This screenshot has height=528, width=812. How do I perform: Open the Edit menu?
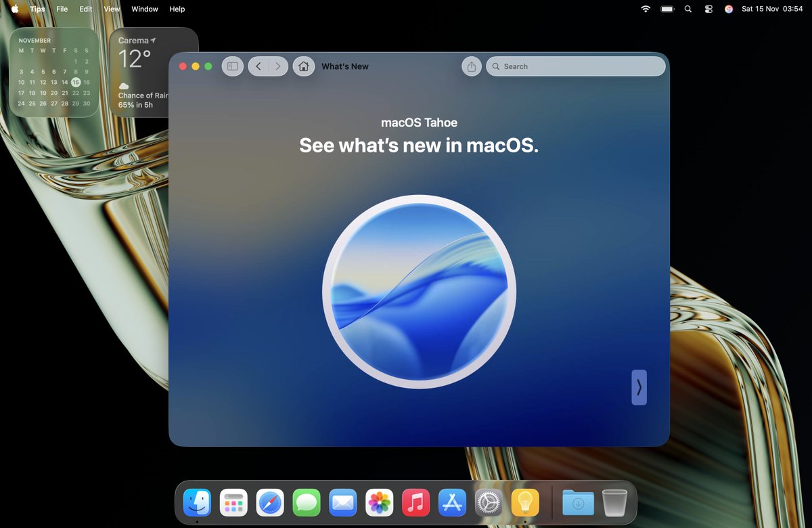85,9
